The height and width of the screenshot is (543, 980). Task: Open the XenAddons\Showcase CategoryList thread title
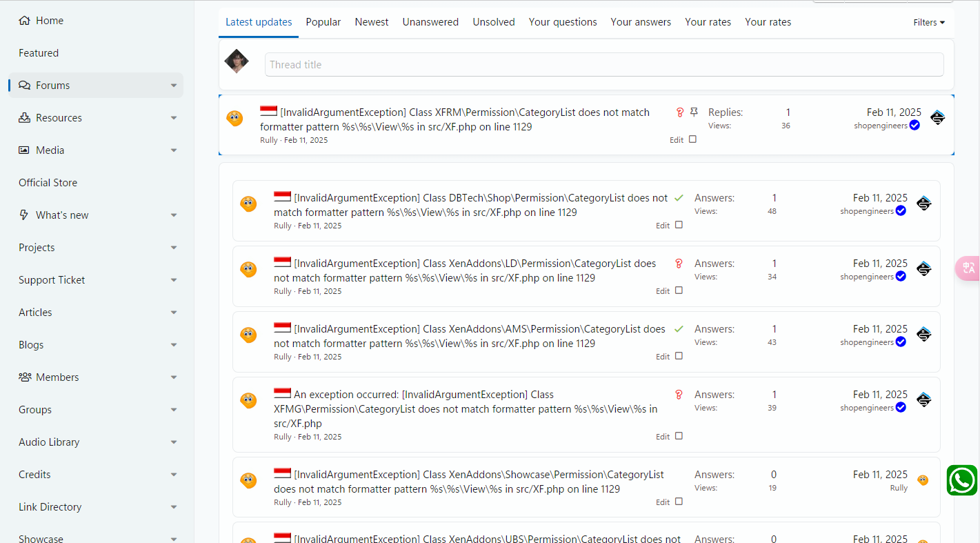click(x=469, y=482)
